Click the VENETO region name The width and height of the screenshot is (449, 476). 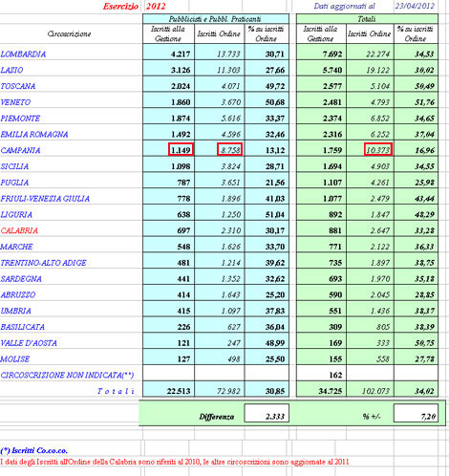coord(15,102)
